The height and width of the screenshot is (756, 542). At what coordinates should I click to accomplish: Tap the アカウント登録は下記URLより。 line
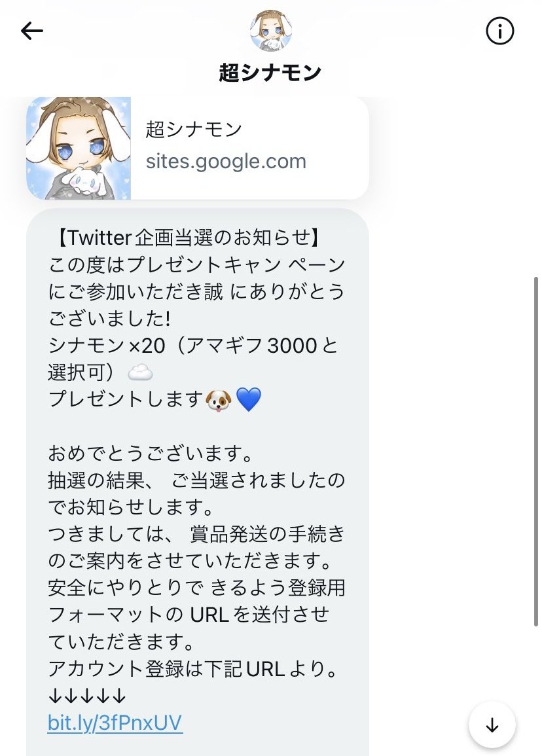(193, 669)
